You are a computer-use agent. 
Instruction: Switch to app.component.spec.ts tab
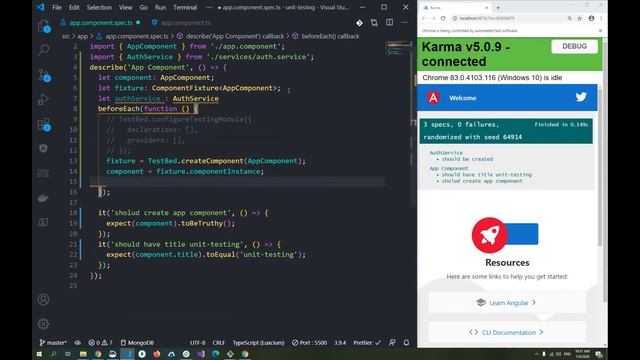pyautogui.click(x=100, y=23)
